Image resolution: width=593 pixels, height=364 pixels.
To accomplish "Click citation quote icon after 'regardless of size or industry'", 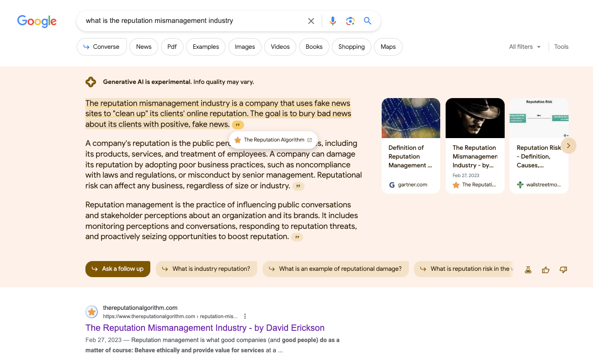I will (x=298, y=186).
